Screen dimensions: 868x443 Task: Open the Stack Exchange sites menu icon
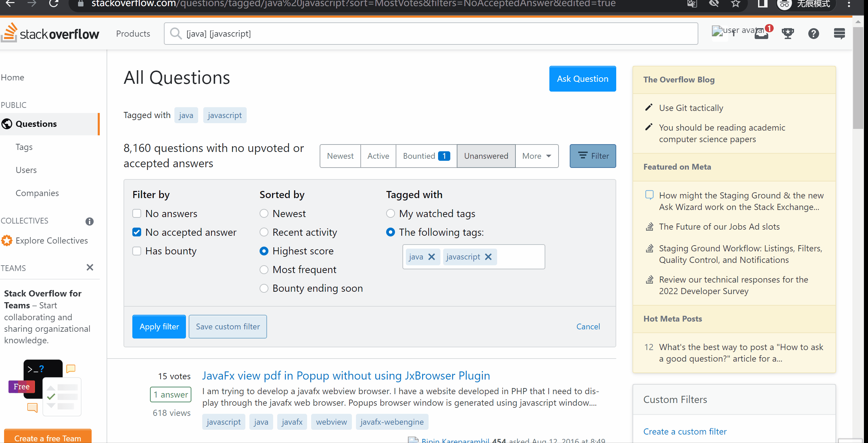[x=839, y=34]
